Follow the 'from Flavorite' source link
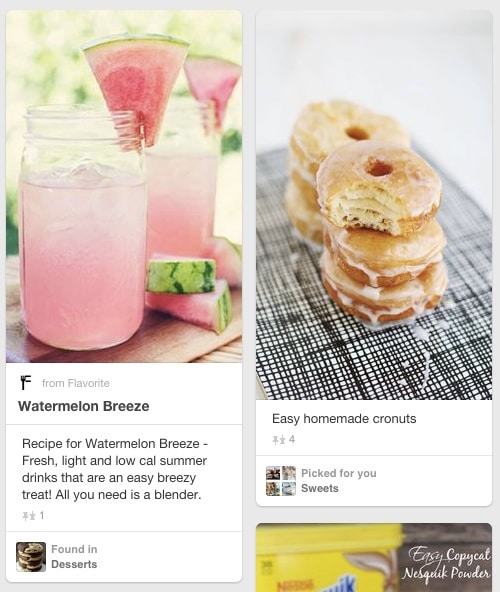The image size is (500, 592). [x=76, y=383]
